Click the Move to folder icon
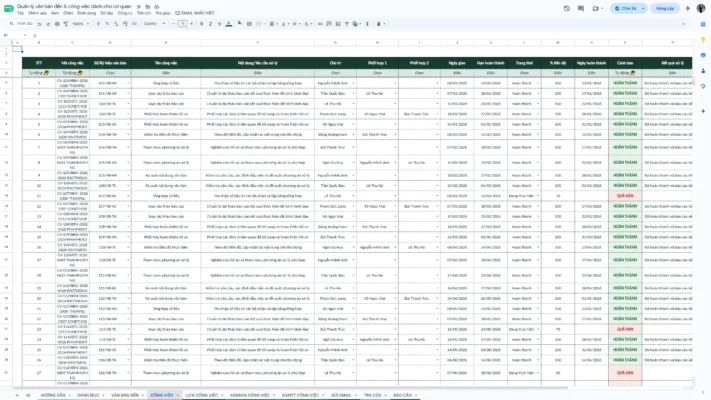Image resolution: width=711 pixels, height=400 pixels. [x=148, y=7]
